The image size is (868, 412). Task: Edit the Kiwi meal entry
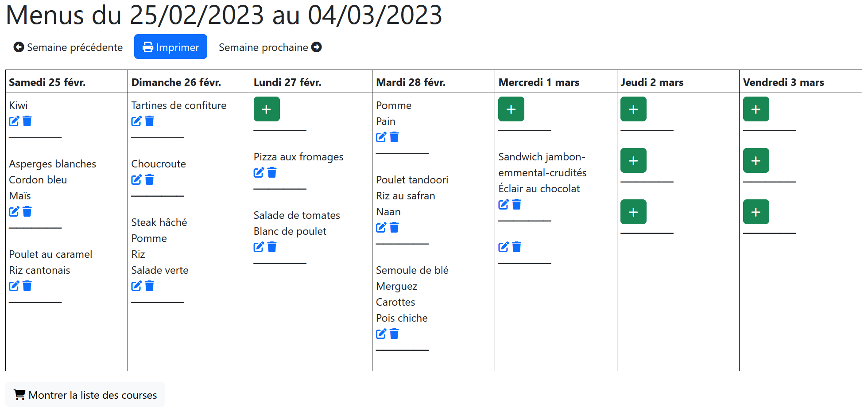(x=14, y=121)
